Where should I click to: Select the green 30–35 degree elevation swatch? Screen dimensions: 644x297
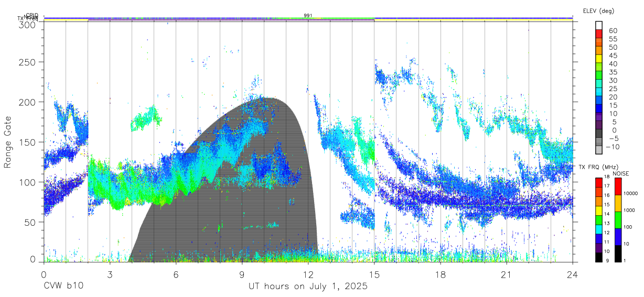[x=599, y=76]
